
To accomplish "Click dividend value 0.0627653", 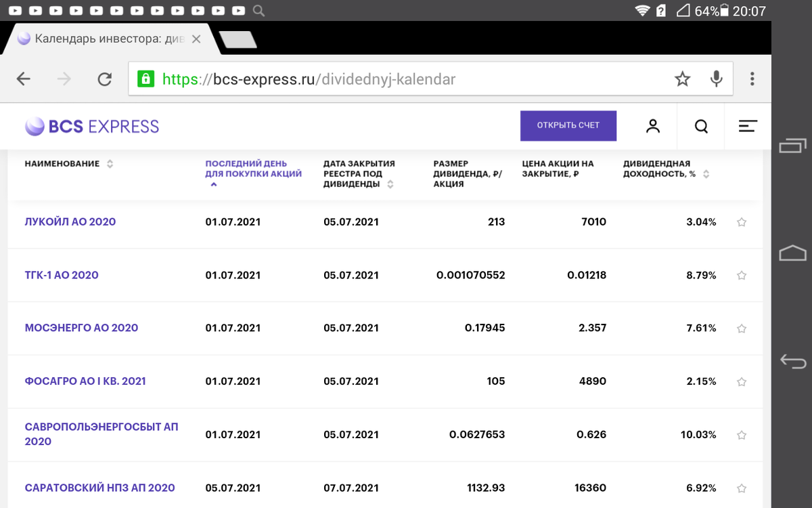I will tap(477, 435).
